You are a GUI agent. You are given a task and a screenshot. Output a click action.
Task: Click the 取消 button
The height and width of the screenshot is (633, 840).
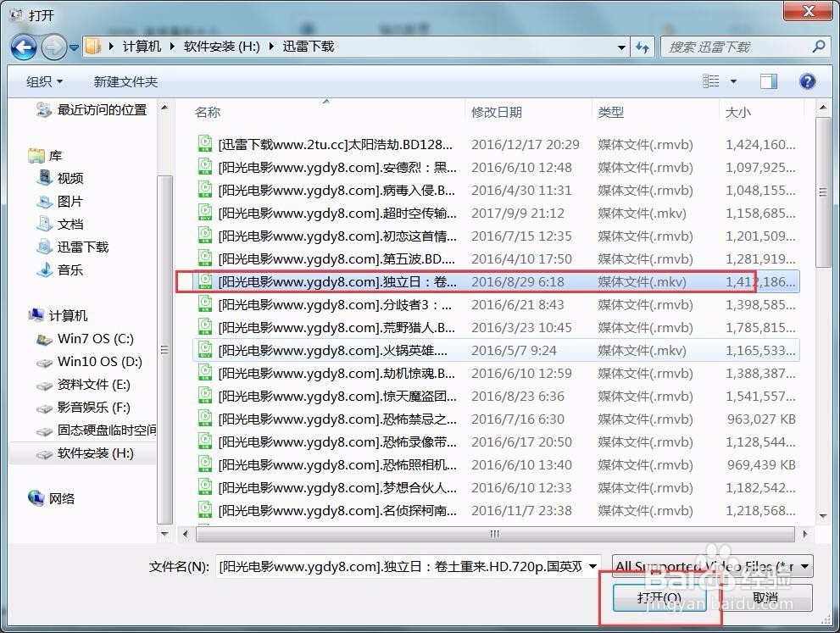tap(765, 597)
